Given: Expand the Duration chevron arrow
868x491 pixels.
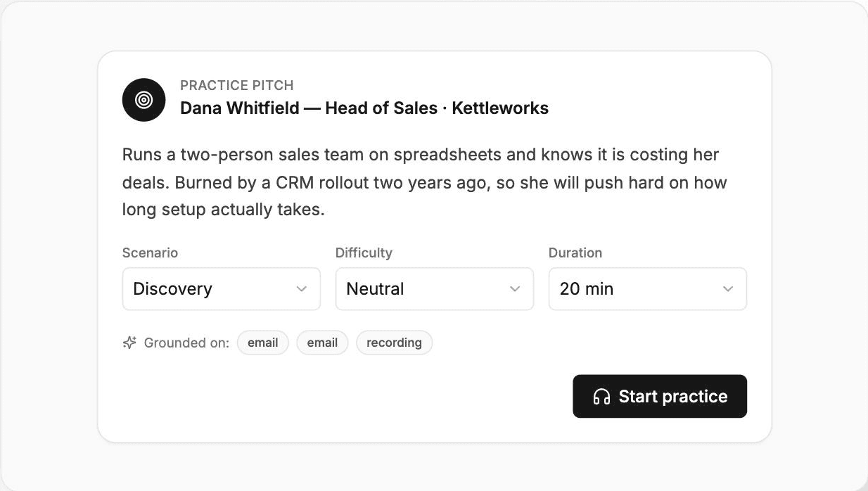Looking at the screenshot, I should click(728, 288).
